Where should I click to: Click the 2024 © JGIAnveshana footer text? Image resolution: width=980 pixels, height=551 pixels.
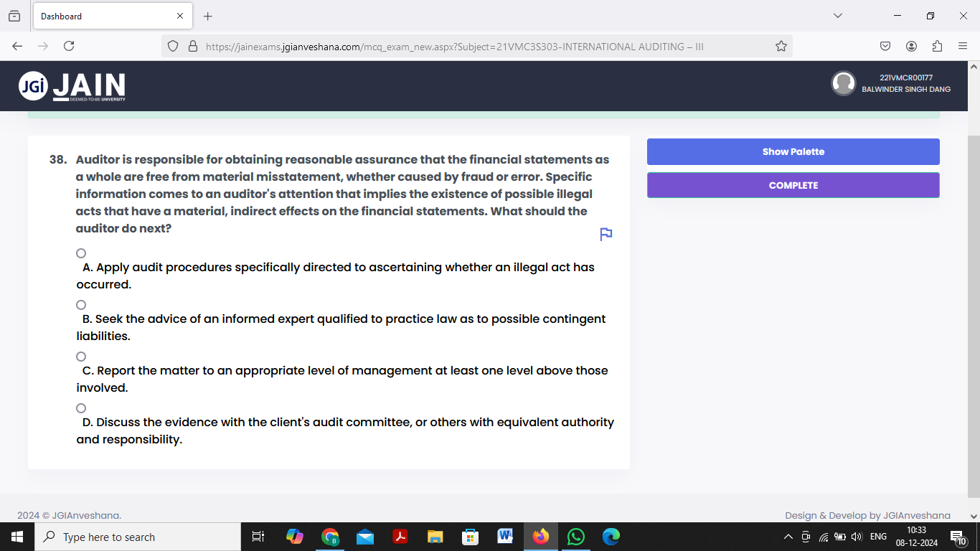pyautogui.click(x=69, y=515)
